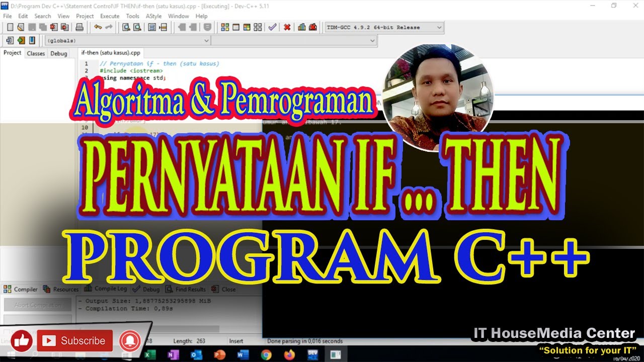The height and width of the screenshot is (362, 644).
Task: Open the AStyle menu
Action: click(x=154, y=16)
